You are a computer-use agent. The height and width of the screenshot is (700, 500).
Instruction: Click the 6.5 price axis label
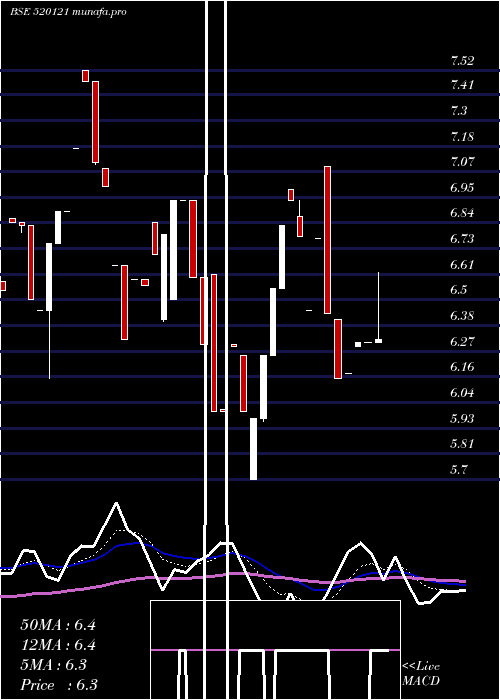point(458,290)
